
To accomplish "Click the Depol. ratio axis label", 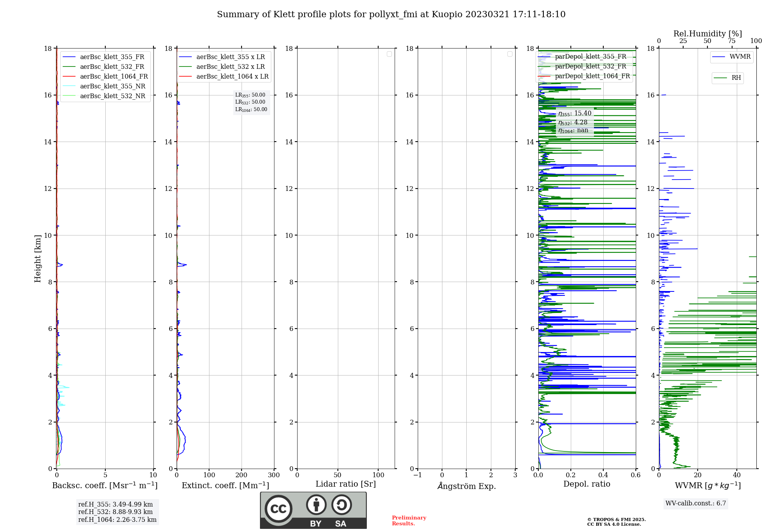I will pos(587,484).
